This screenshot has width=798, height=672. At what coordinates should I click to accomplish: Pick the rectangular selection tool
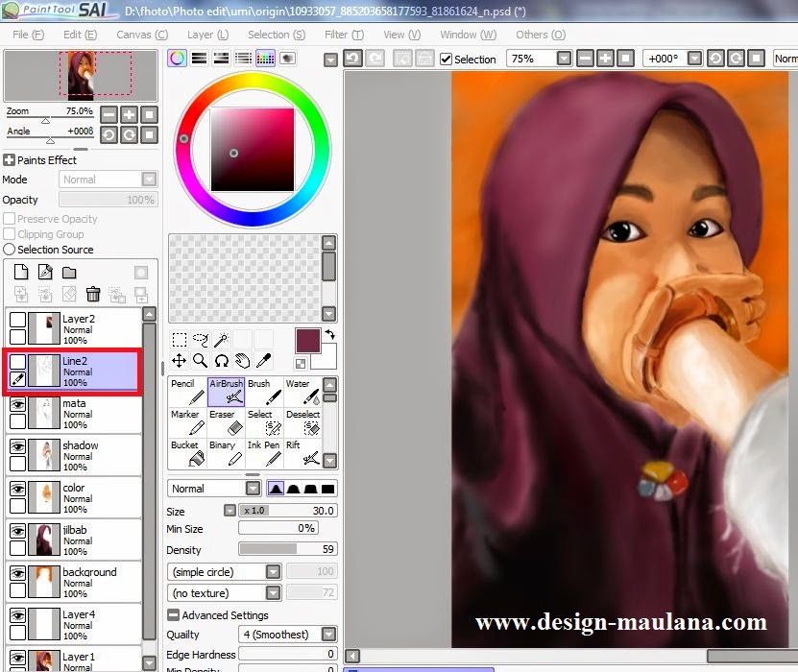(180, 339)
